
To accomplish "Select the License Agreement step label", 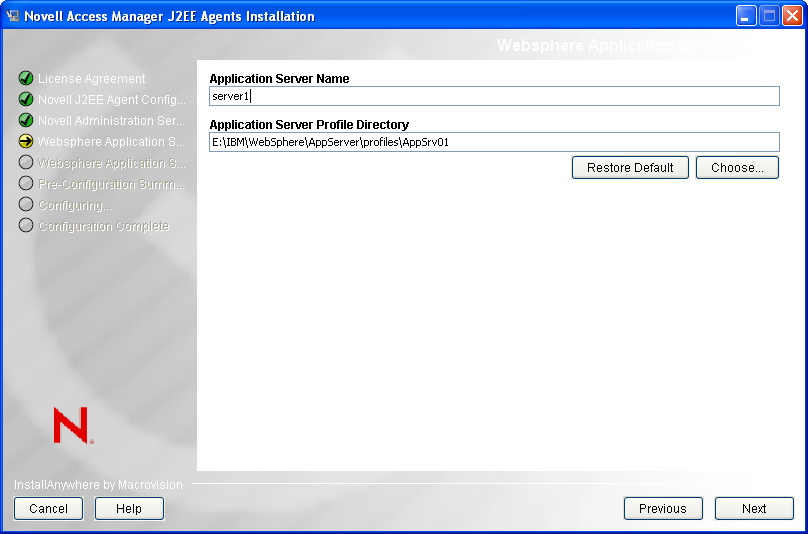I will [x=92, y=78].
